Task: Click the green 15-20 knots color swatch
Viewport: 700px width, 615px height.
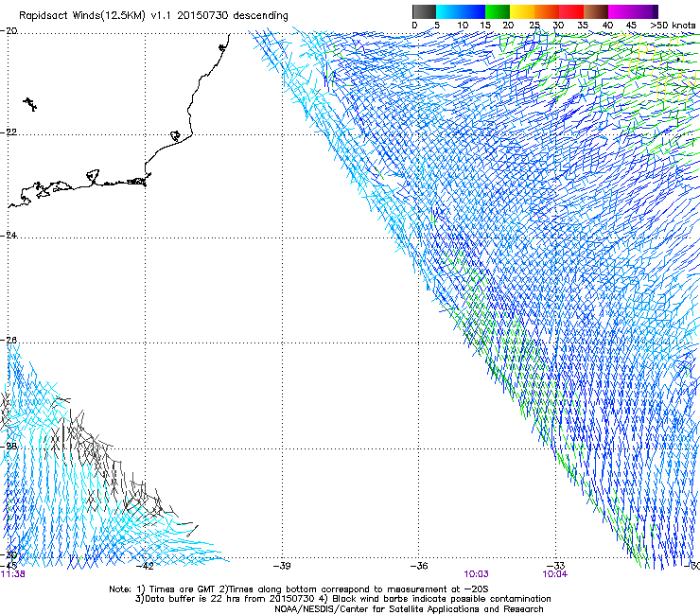Action: click(498, 11)
